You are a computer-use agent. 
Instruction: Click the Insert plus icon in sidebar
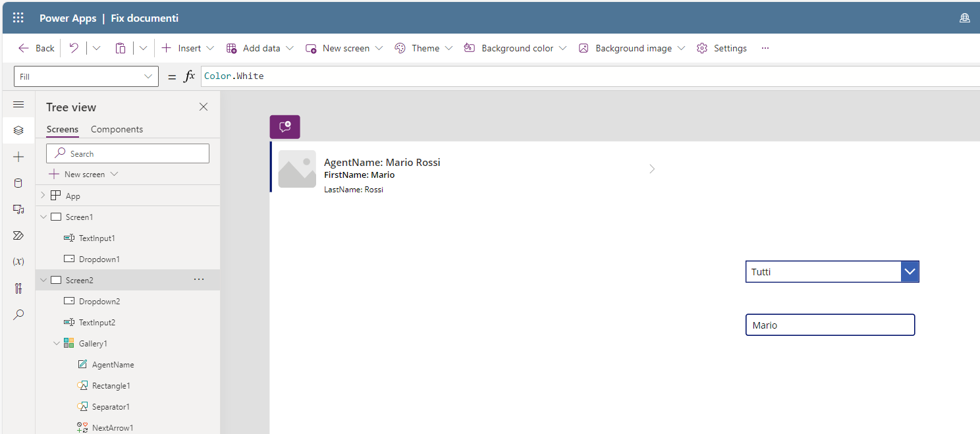(x=18, y=157)
